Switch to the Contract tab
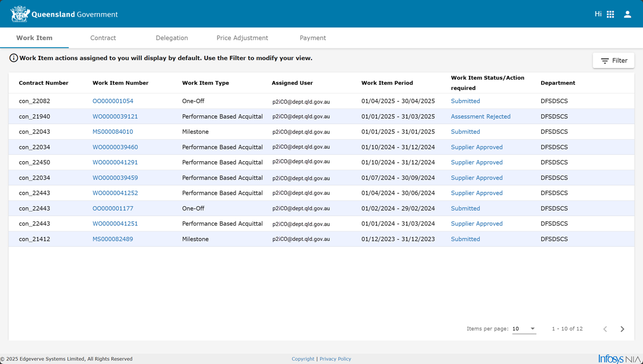Viewport: 643px width, 364px height. 103,38
